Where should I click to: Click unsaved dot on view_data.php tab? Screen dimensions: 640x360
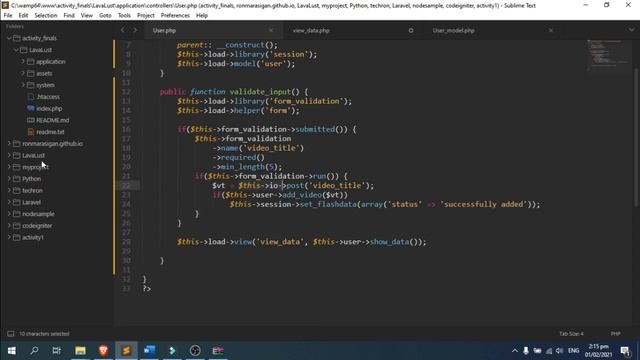pyautogui.click(x=411, y=31)
